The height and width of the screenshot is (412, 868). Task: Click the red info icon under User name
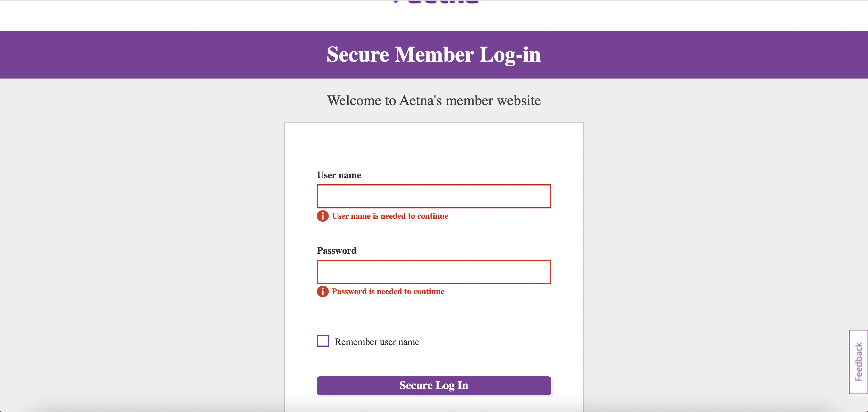pyautogui.click(x=322, y=216)
